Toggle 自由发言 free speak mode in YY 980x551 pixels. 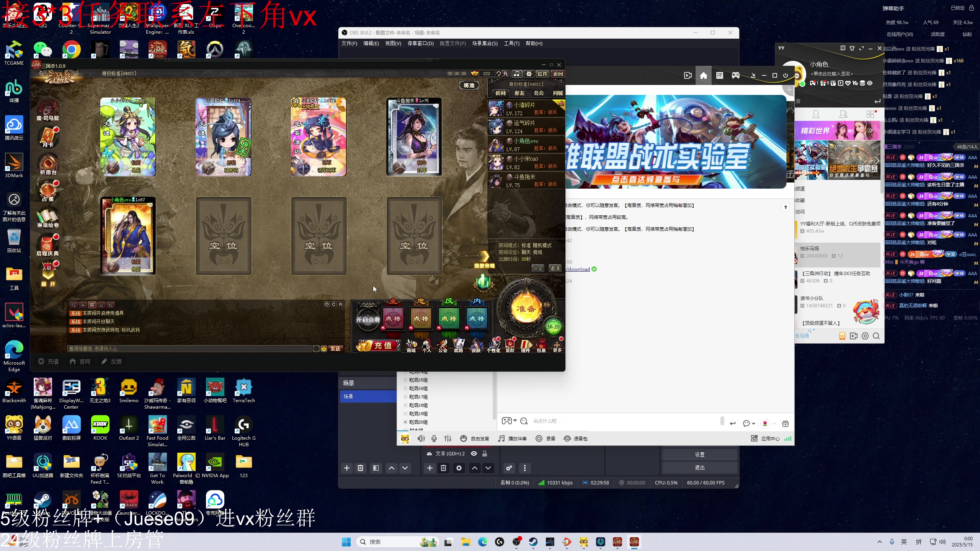tap(475, 439)
